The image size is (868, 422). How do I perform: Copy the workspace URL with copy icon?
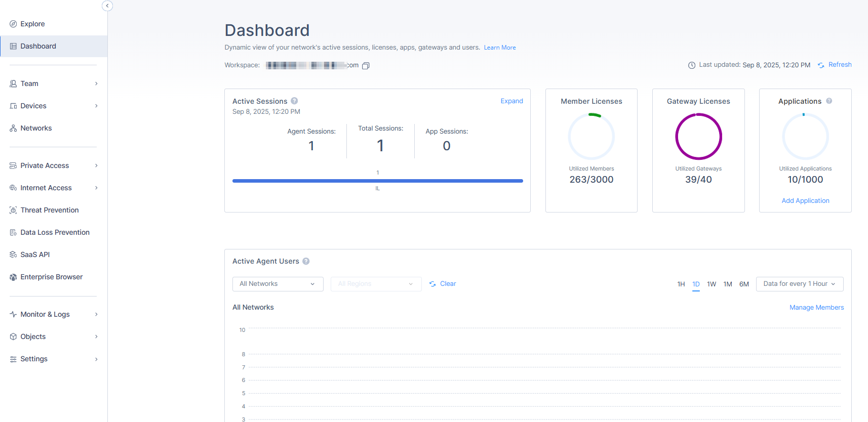click(366, 66)
